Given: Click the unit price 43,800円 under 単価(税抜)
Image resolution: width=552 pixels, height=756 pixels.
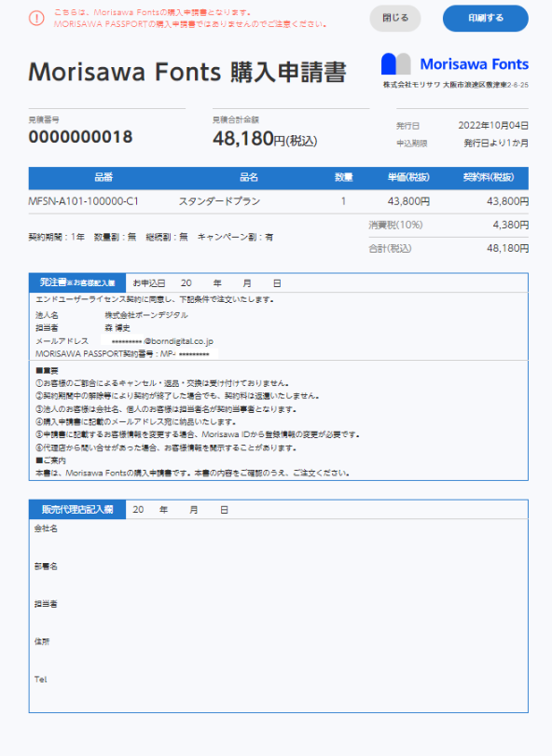Looking at the screenshot, I should pyautogui.click(x=408, y=201).
